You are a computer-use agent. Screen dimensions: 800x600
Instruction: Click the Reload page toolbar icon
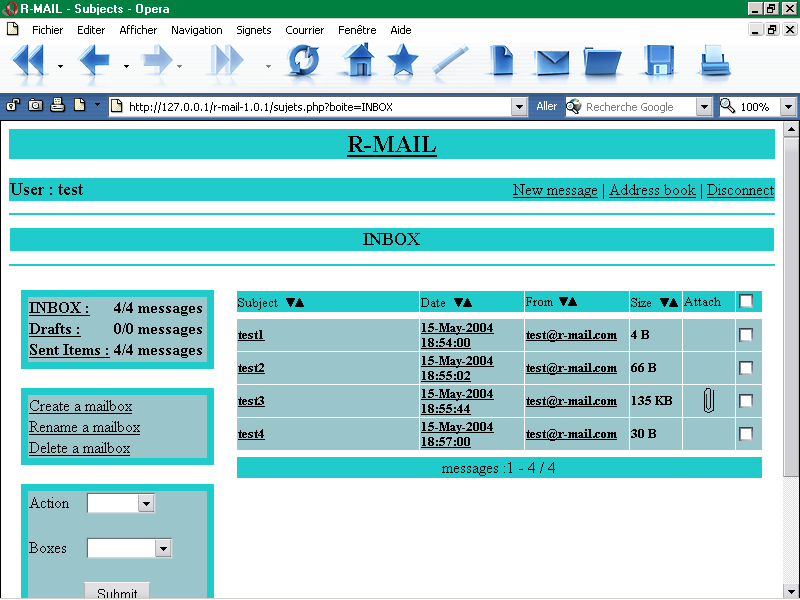click(303, 62)
